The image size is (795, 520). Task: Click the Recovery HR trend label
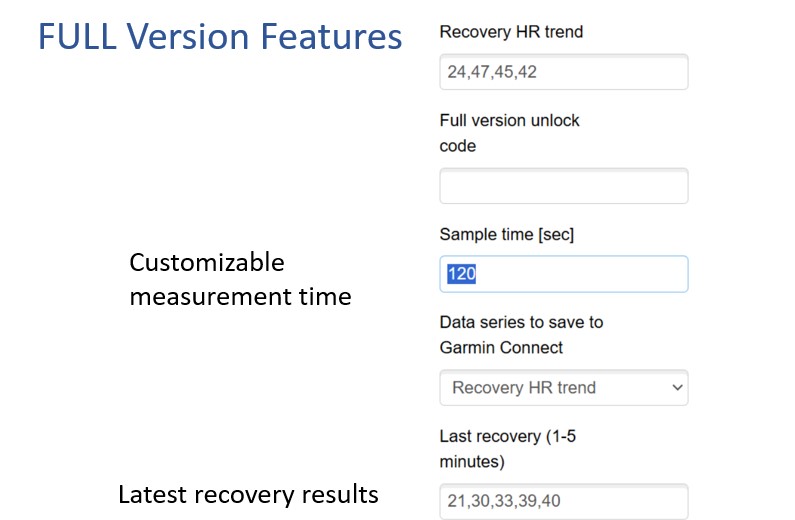(x=511, y=32)
